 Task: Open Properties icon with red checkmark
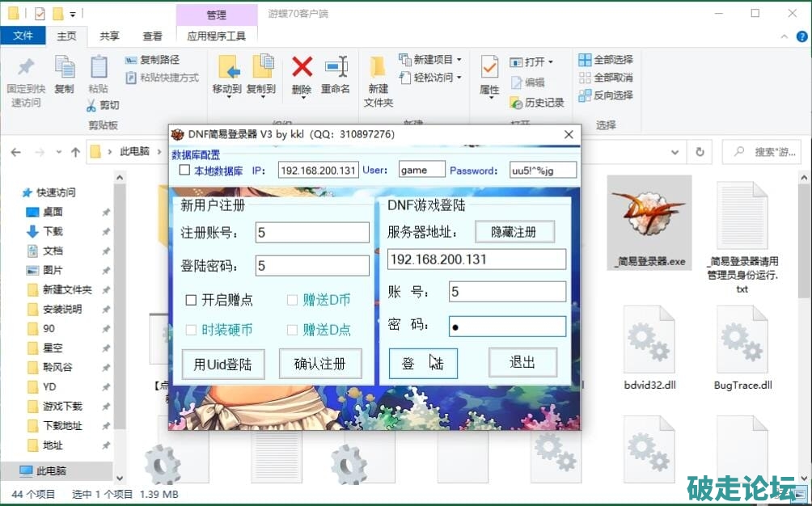489,67
